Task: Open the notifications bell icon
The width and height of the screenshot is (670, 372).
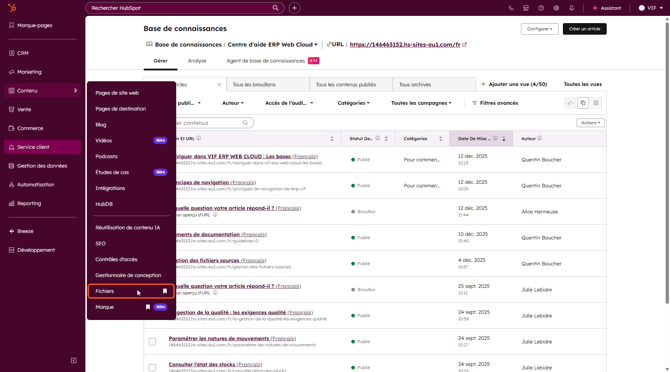Action: [571, 8]
